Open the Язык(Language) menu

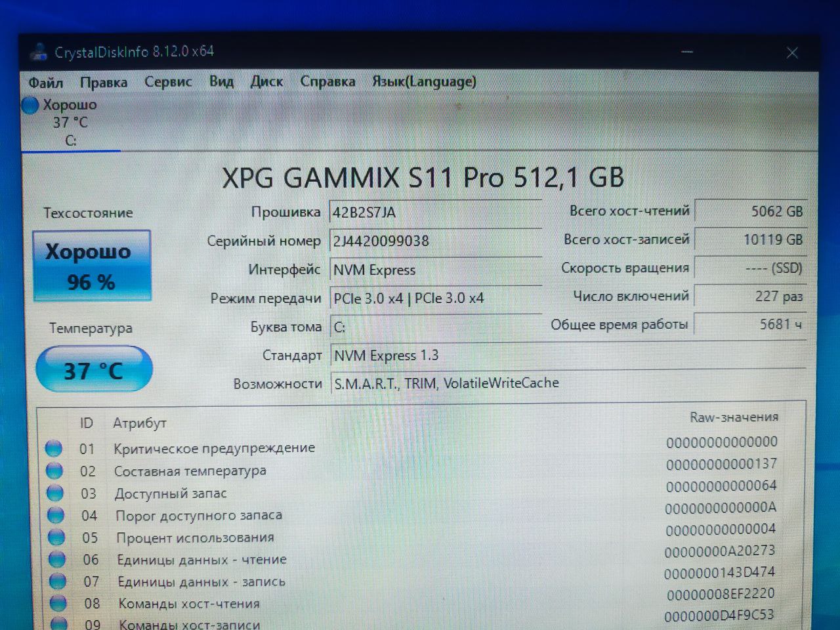point(424,81)
